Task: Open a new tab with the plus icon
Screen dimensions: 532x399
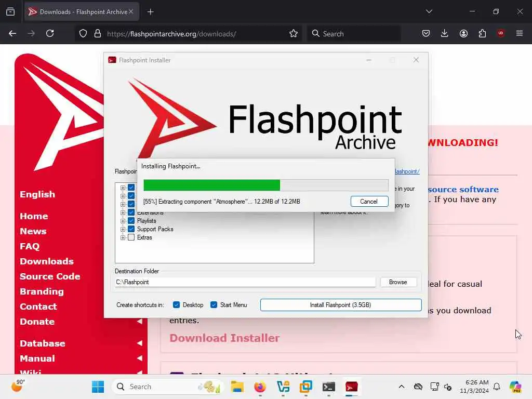Action: click(x=150, y=12)
